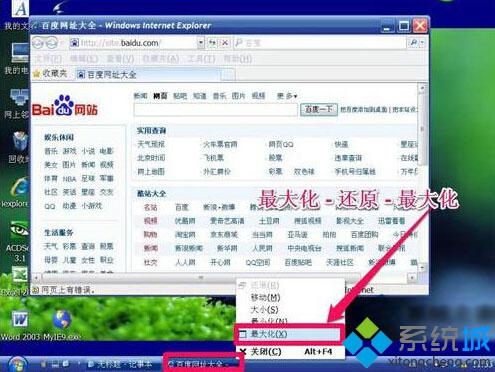The image size is (495, 372).
Task: Click the Baidu paw logo
Action: [x=64, y=105]
